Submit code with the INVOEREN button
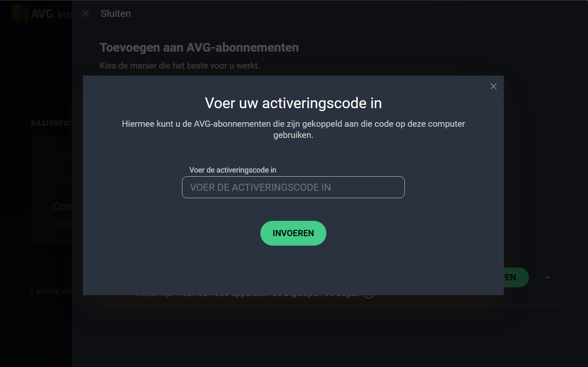The image size is (588, 367). (293, 233)
